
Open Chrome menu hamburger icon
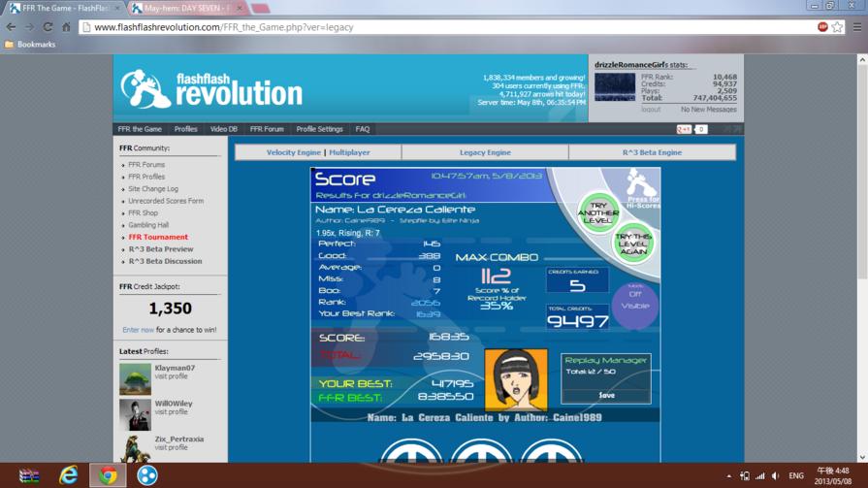[857, 27]
